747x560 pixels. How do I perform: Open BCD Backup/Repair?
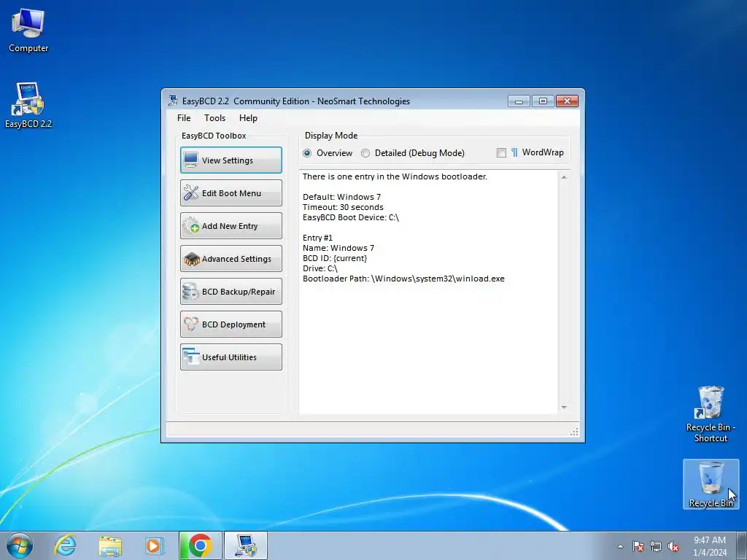[x=231, y=292]
